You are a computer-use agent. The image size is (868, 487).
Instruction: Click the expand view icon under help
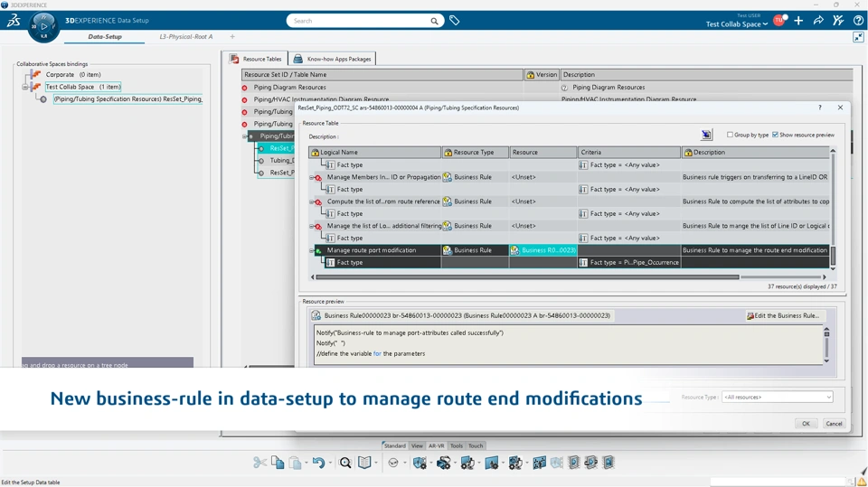coord(858,37)
